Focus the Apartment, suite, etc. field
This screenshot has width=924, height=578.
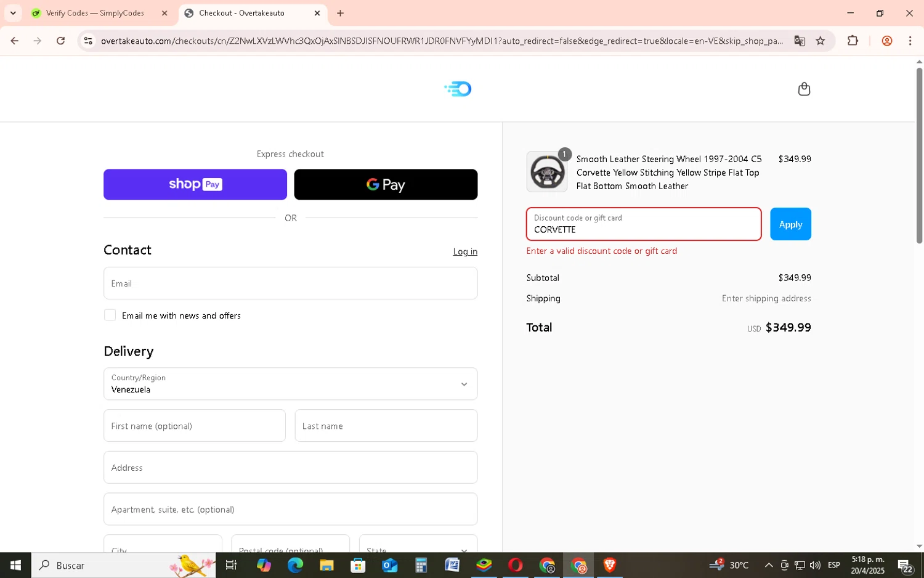pyautogui.click(x=290, y=509)
